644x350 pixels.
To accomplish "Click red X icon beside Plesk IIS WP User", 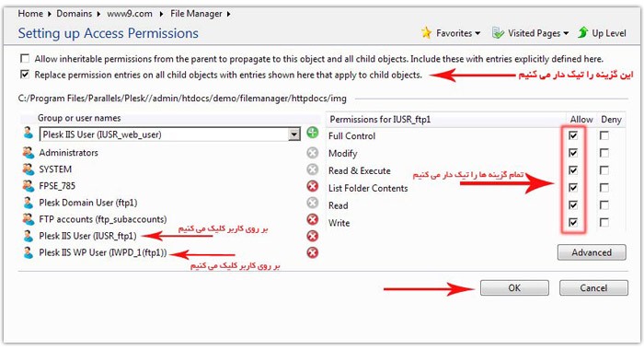I will pos(313,252).
